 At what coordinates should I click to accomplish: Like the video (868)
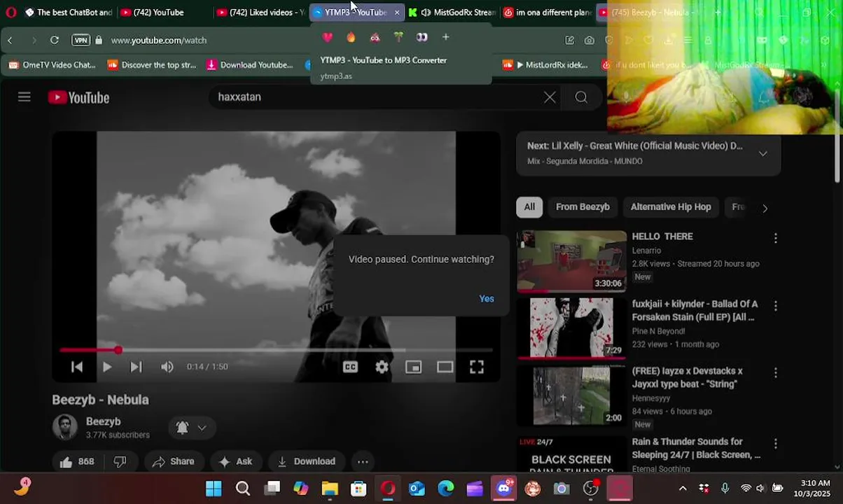click(77, 461)
